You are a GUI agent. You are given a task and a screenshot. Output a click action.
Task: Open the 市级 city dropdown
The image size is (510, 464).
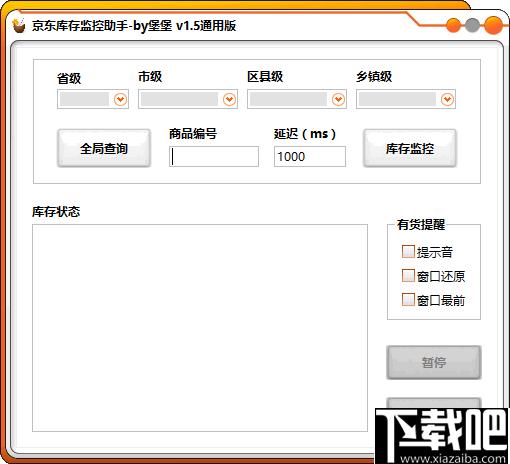(188, 99)
